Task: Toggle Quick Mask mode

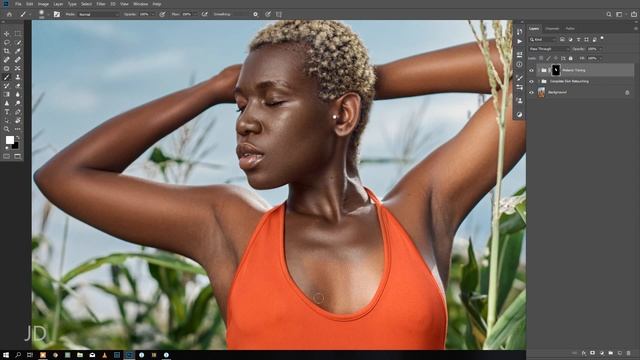Action: pos(7,156)
